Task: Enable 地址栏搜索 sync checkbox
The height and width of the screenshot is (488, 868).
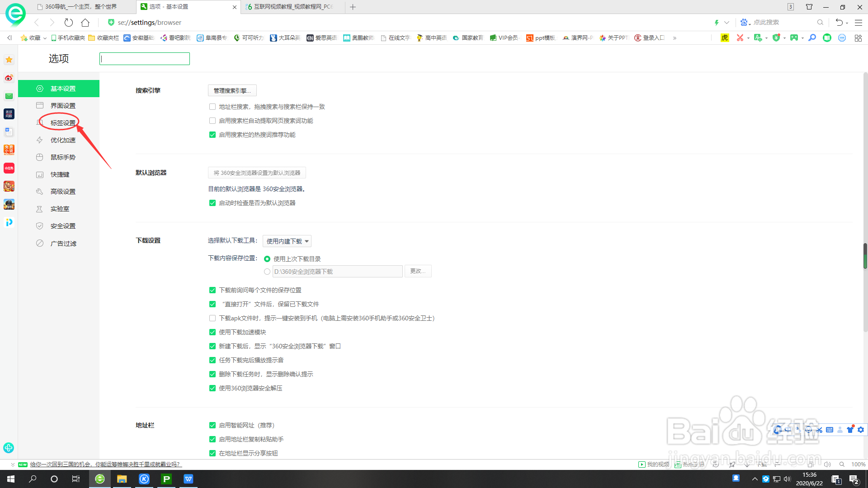Action: 212,107
